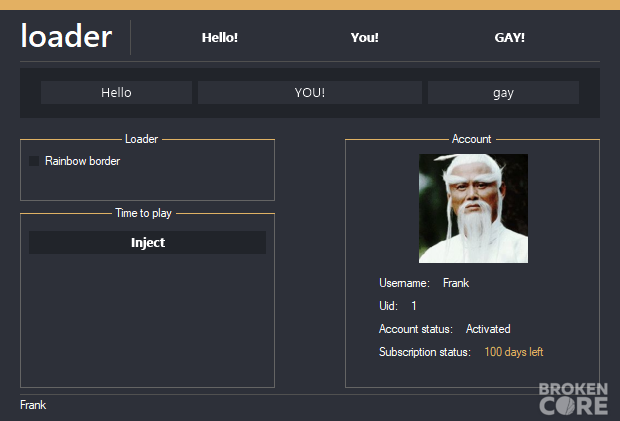The width and height of the screenshot is (620, 421).
Task: Click the 100 days left subscription text
Action: [514, 352]
